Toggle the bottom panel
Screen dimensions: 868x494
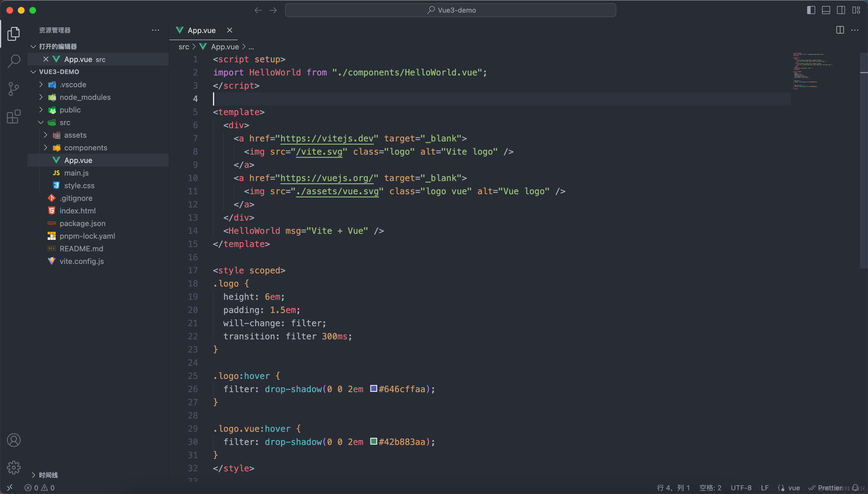click(x=826, y=10)
